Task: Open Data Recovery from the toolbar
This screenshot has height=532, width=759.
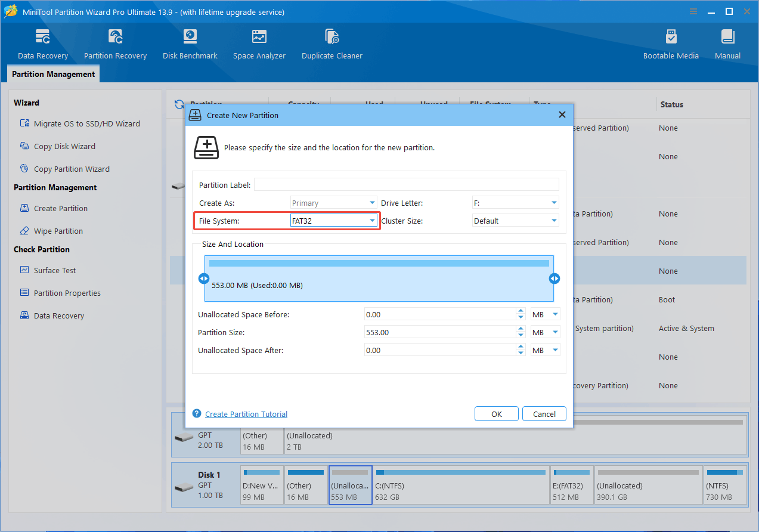Action: pos(43,45)
